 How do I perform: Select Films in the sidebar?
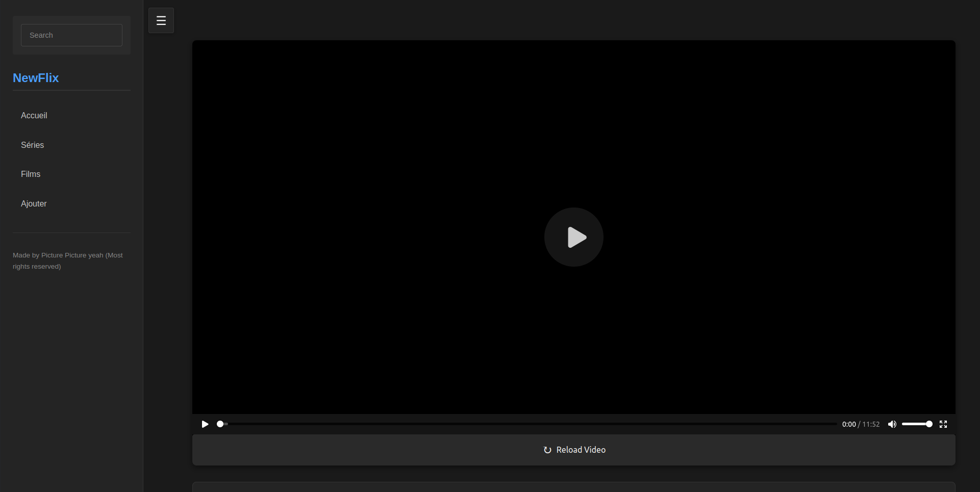click(x=31, y=174)
